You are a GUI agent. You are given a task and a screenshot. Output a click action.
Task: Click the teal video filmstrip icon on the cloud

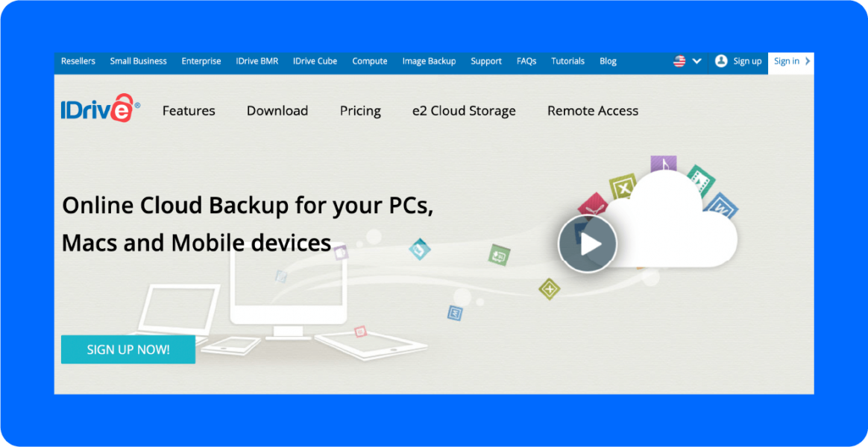(701, 182)
